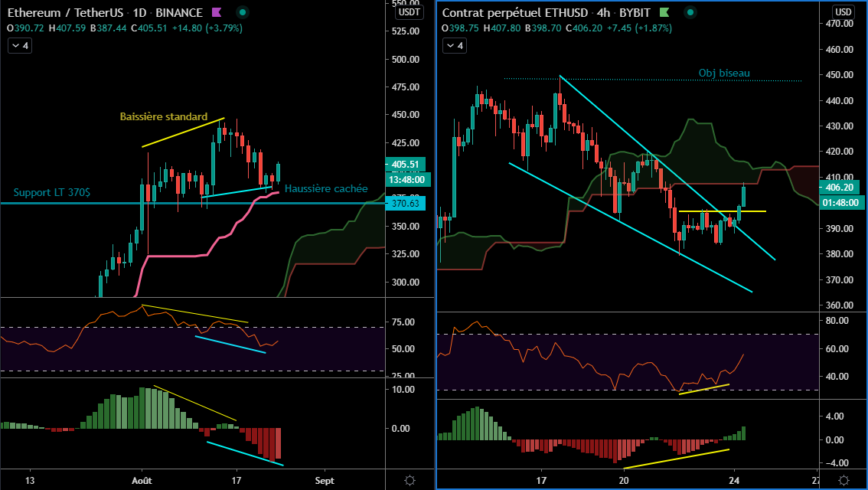Viewport: 868px width, 490px height.
Task: Click the market status dot on Binance chart
Action: [242, 13]
